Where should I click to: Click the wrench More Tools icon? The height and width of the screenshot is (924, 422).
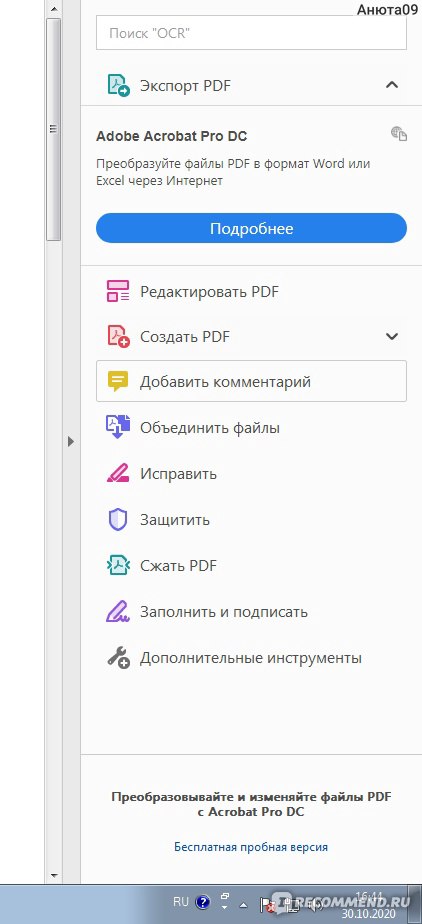point(118,658)
